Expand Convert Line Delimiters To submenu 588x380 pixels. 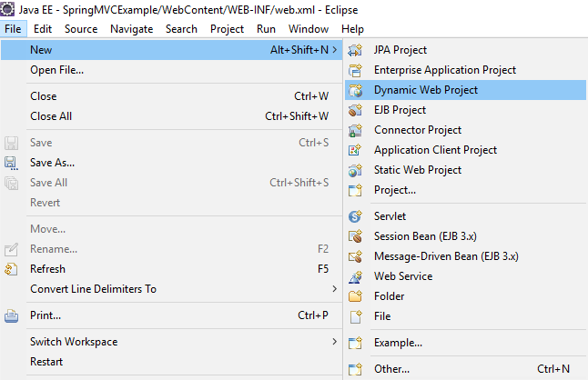point(334,289)
